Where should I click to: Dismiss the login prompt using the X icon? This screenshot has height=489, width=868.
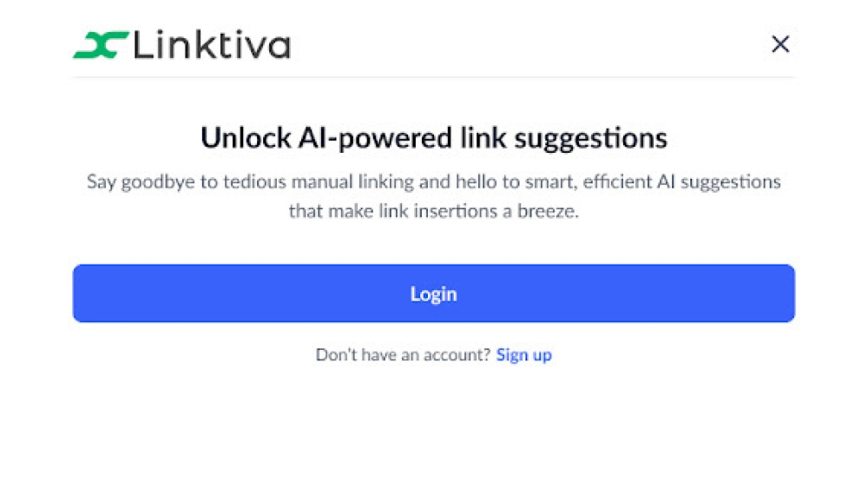point(780,44)
